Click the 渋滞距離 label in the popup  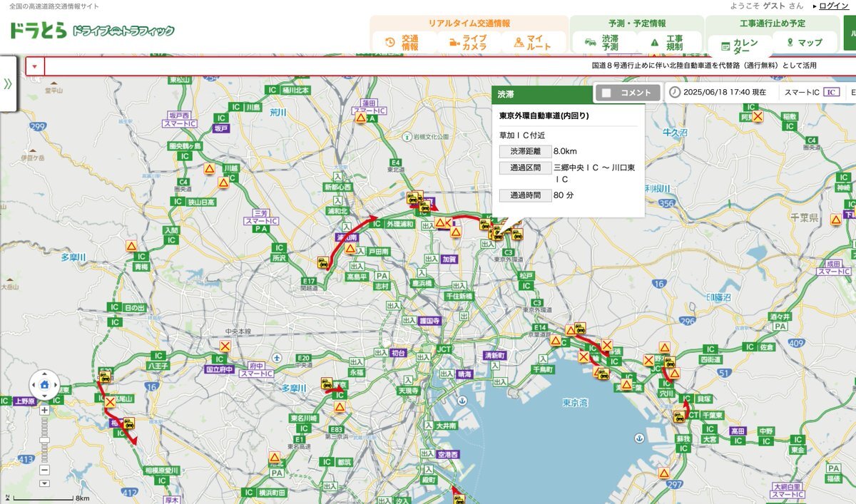click(x=525, y=151)
